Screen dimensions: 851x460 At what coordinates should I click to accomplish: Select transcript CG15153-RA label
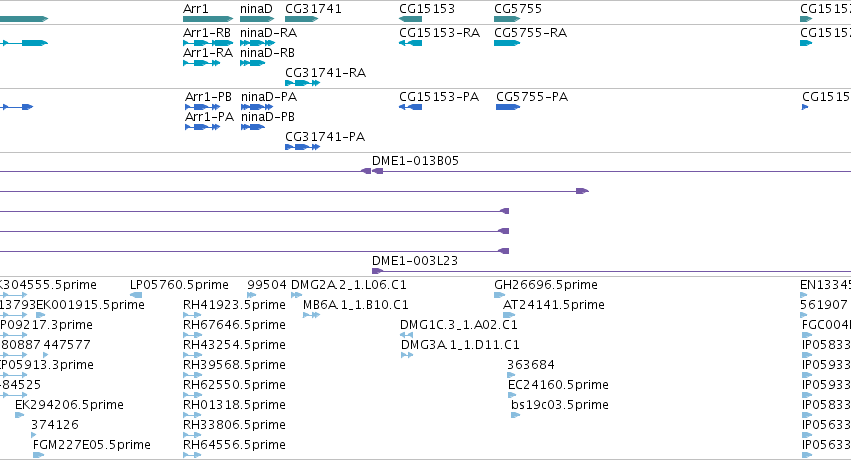[x=440, y=33]
